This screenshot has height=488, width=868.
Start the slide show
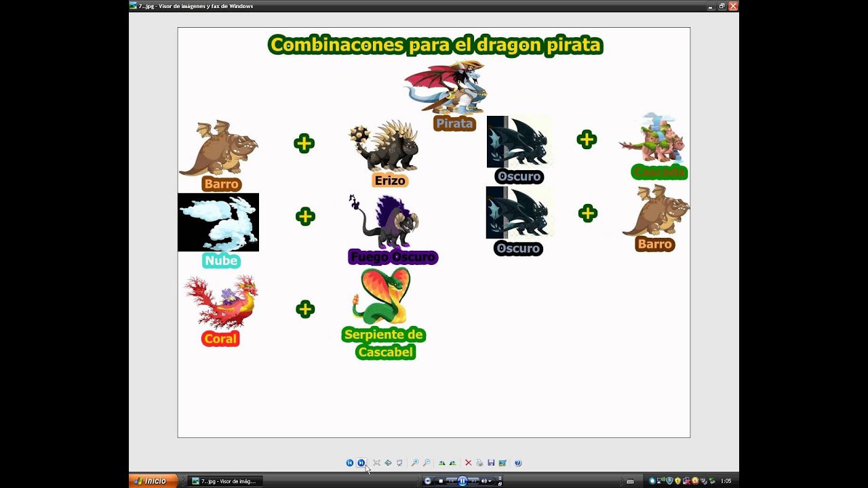[399, 463]
